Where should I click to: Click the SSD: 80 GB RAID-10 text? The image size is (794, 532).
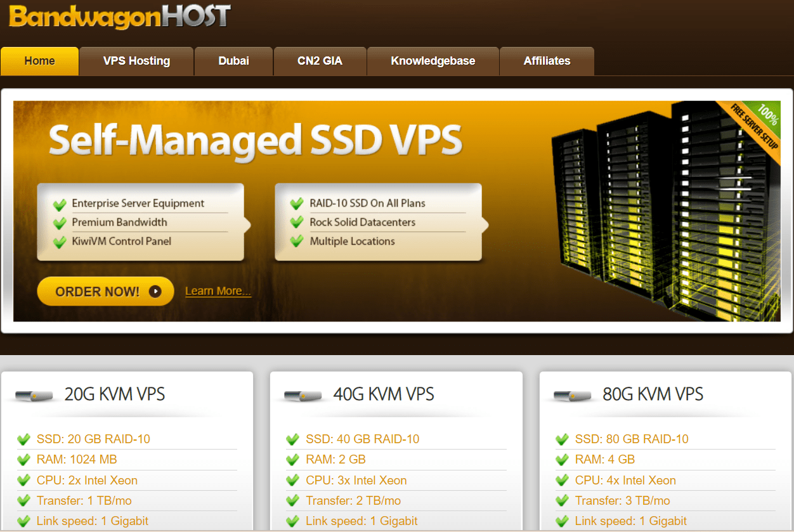tap(632, 439)
